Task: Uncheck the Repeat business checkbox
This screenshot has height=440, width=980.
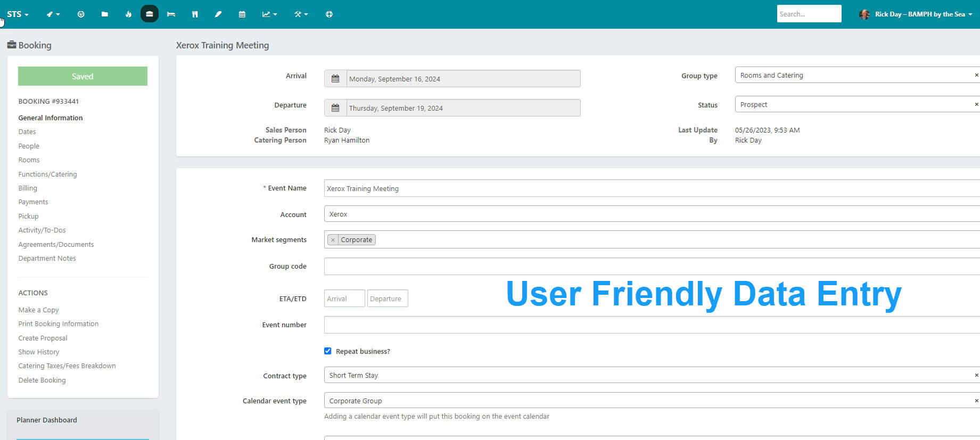Action: click(x=328, y=351)
